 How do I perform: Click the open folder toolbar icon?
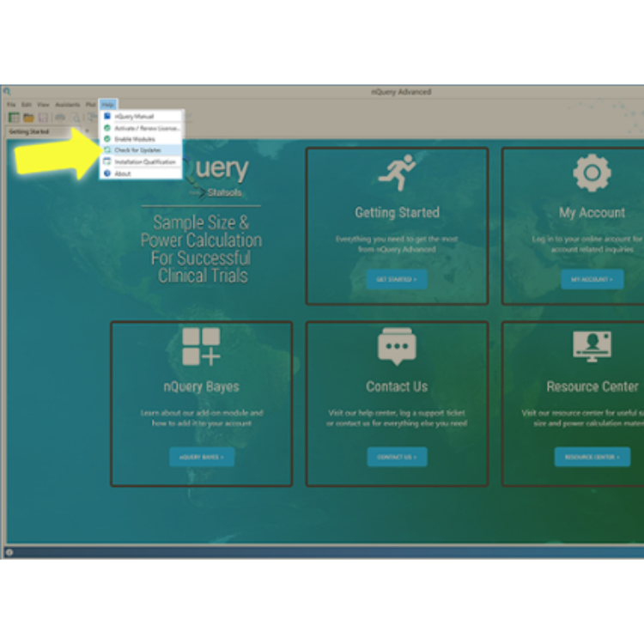(x=28, y=118)
